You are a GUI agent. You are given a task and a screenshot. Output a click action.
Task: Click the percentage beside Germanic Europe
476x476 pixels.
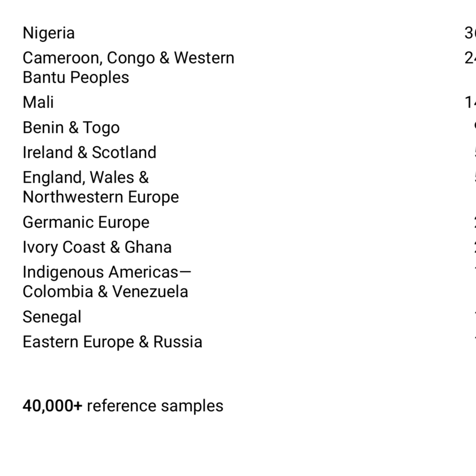click(475, 222)
